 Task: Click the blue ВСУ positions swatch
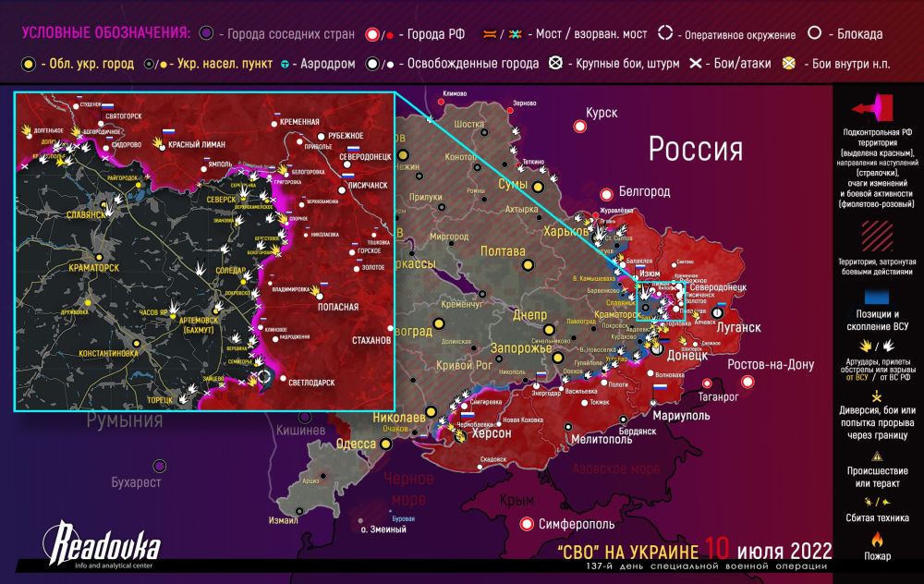coord(876,296)
